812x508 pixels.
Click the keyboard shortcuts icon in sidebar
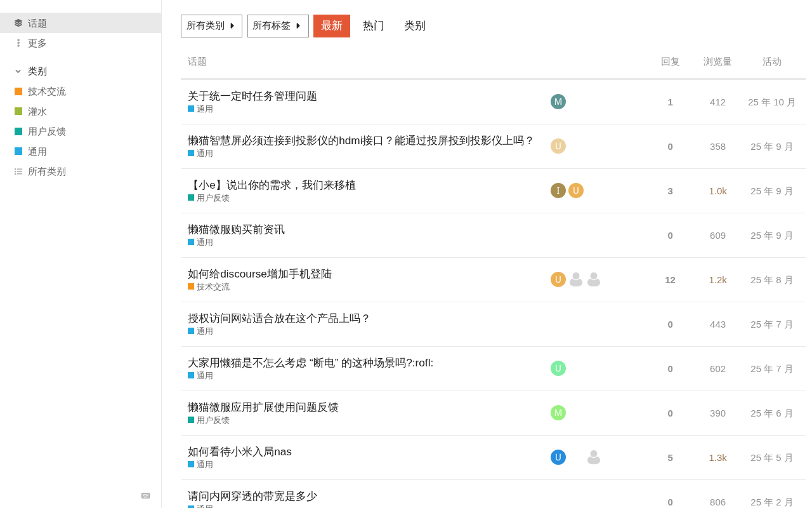[x=145, y=496]
